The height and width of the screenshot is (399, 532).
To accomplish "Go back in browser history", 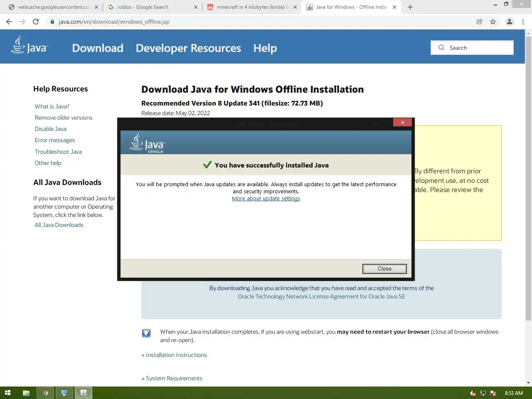I will pos(9,22).
